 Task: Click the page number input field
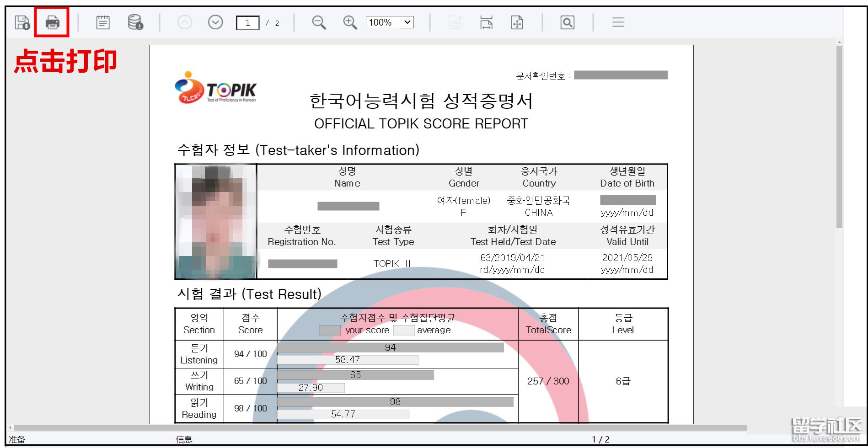(248, 23)
